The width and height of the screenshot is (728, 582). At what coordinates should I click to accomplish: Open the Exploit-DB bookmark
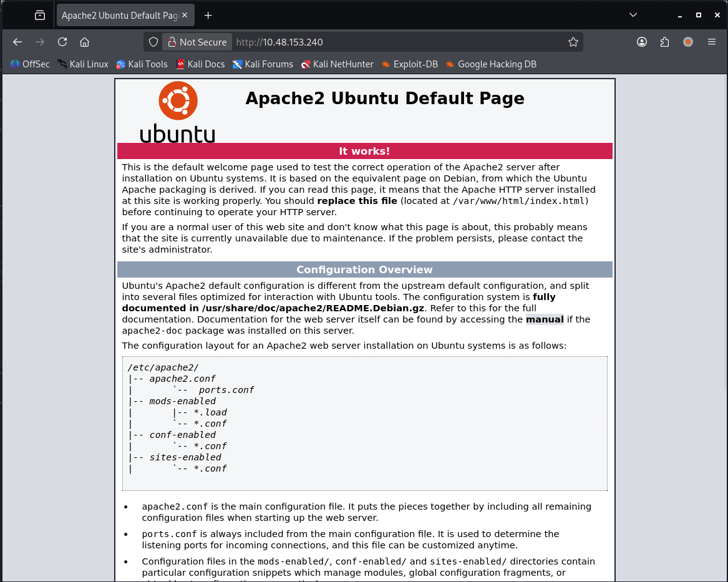coord(409,64)
